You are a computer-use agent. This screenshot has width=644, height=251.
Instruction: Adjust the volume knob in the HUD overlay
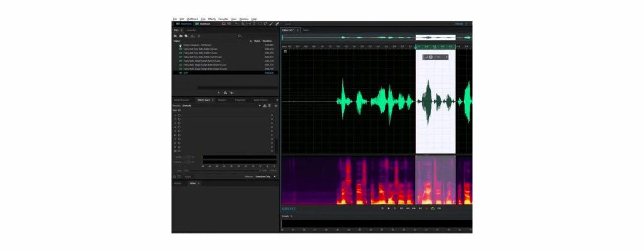coord(431,57)
